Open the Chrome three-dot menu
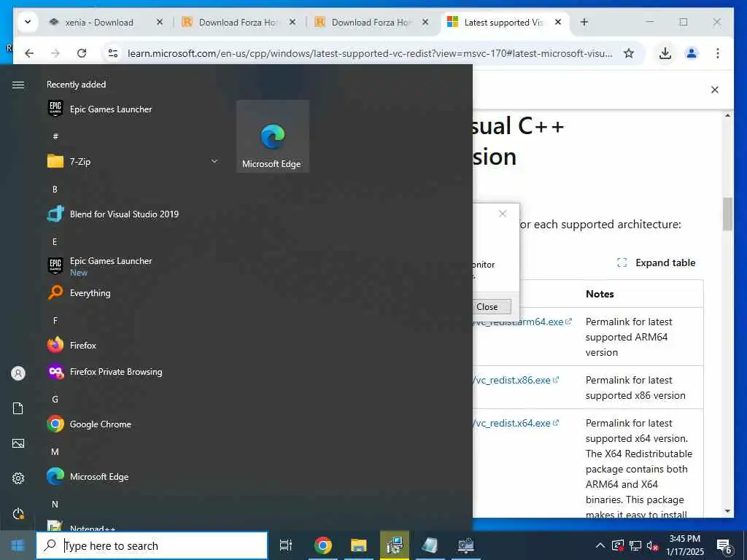This screenshot has height=560, width=747. [x=718, y=53]
